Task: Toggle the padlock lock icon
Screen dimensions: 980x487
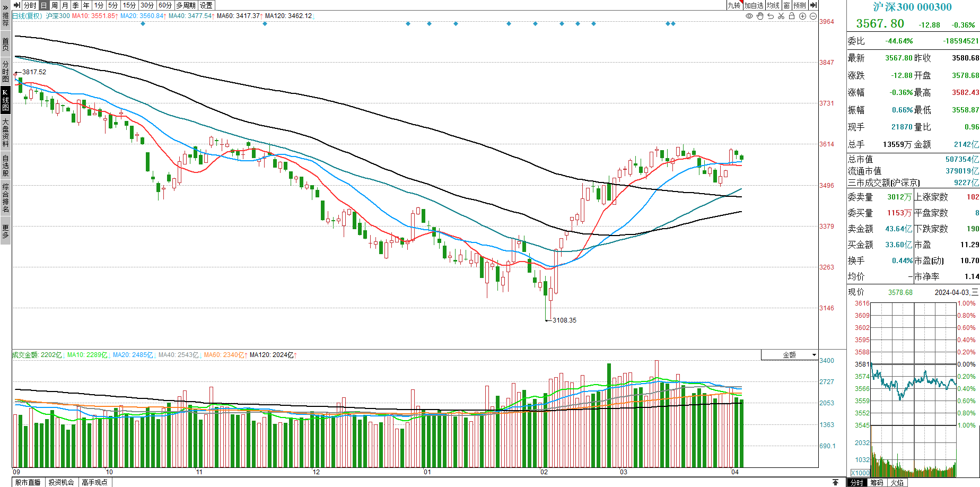Action: point(792,16)
